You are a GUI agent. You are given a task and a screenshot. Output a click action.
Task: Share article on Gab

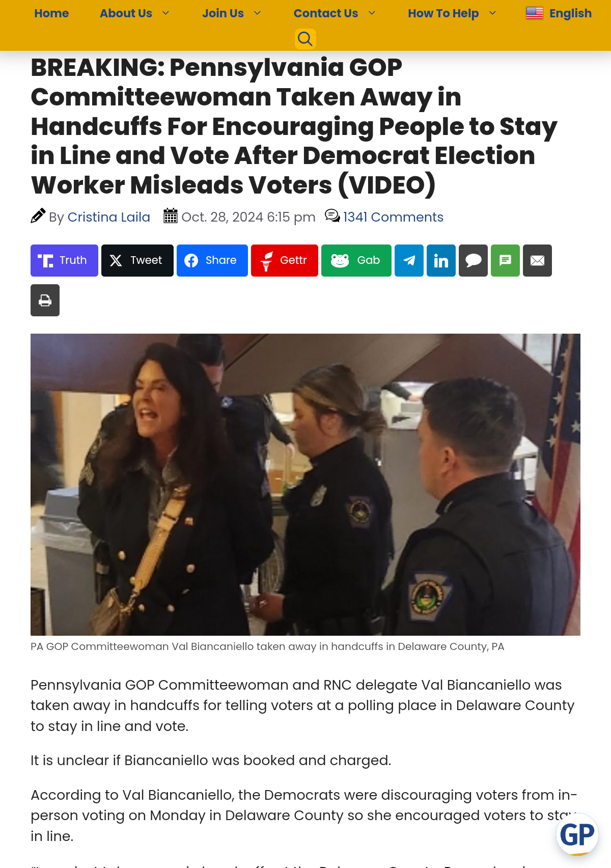point(356,260)
